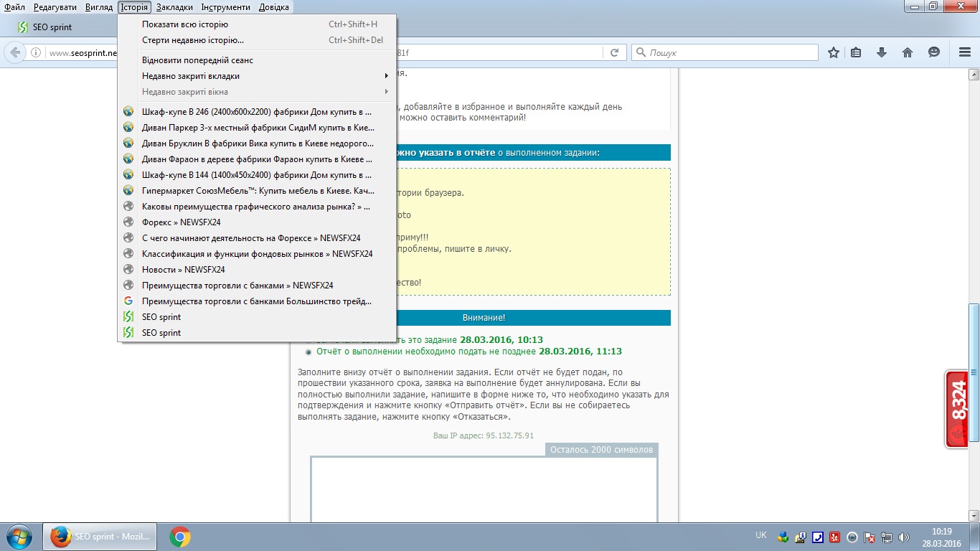Open history entry Диван Паркер 3-х местный

[257, 128]
